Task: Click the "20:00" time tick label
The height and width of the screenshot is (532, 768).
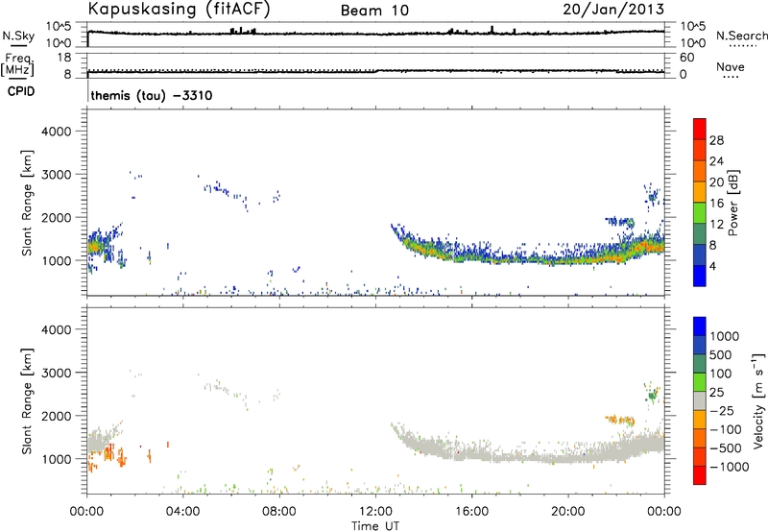Action: tap(567, 512)
